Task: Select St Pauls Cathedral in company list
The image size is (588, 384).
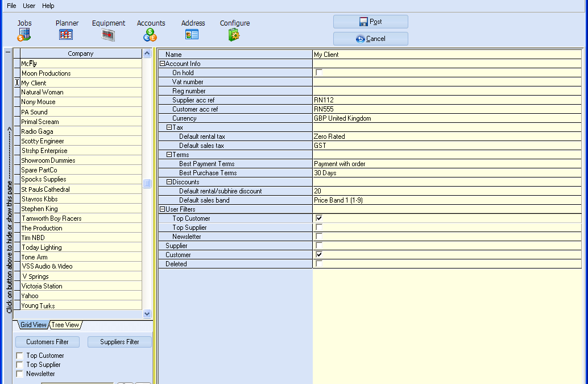Action: tap(45, 189)
